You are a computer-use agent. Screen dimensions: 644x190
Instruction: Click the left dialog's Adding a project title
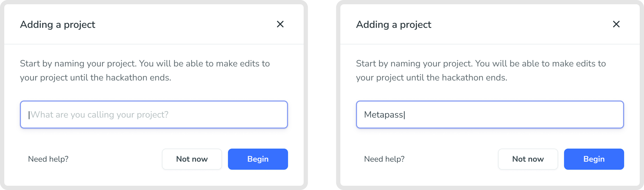57,25
